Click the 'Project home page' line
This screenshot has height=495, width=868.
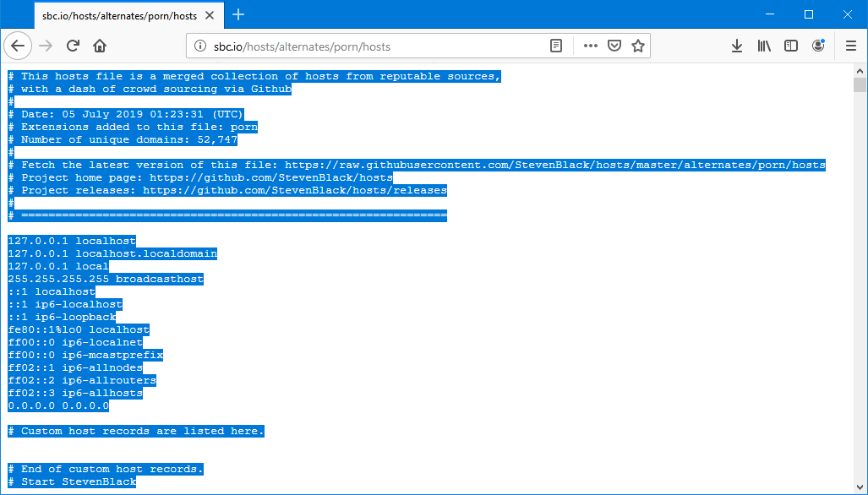coord(200,177)
